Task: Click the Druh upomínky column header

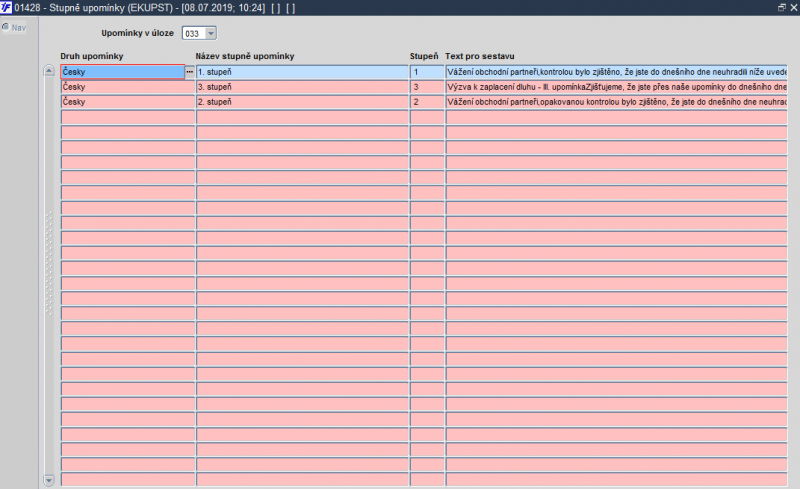Action: click(92, 56)
